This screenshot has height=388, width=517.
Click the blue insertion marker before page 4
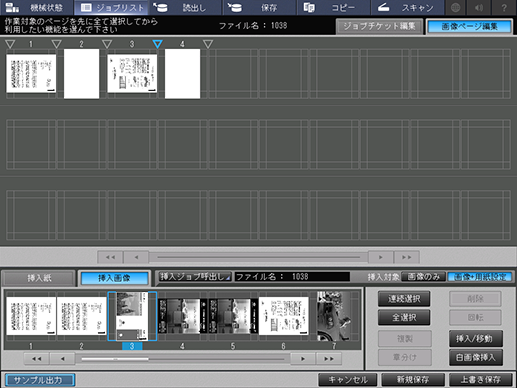coord(157,44)
